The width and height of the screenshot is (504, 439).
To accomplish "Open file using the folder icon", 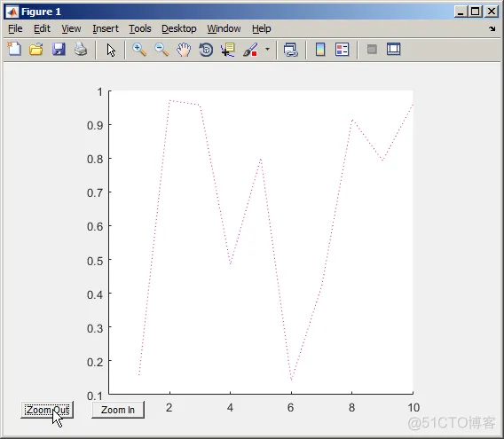I will coord(36,50).
